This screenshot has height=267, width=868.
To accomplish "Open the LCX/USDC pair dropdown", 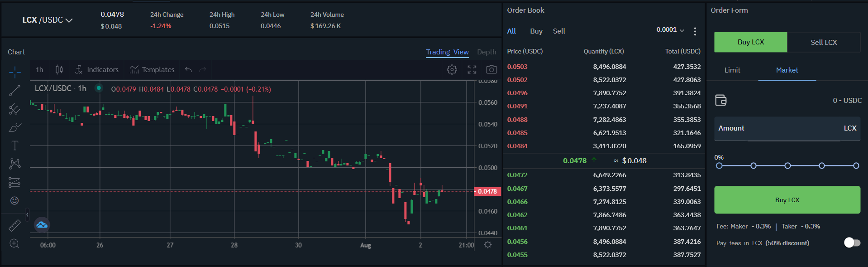I will pyautogui.click(x=48, y=20).
